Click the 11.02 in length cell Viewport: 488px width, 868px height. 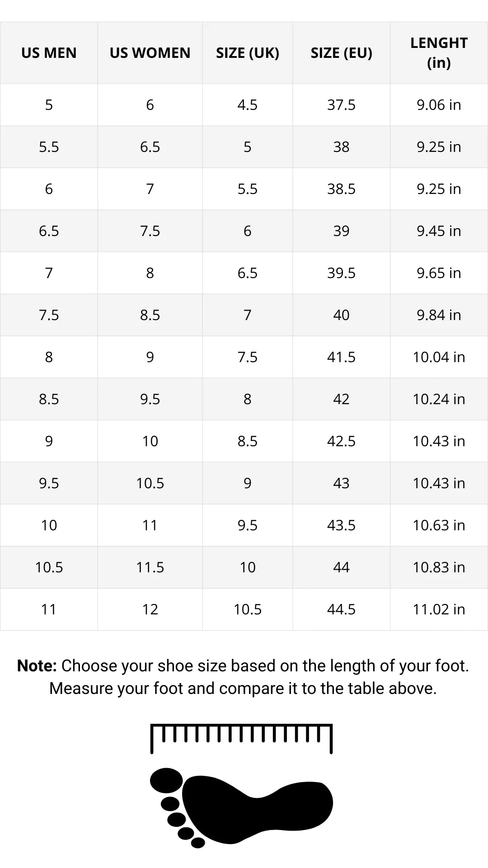click(x=439, y=609)
